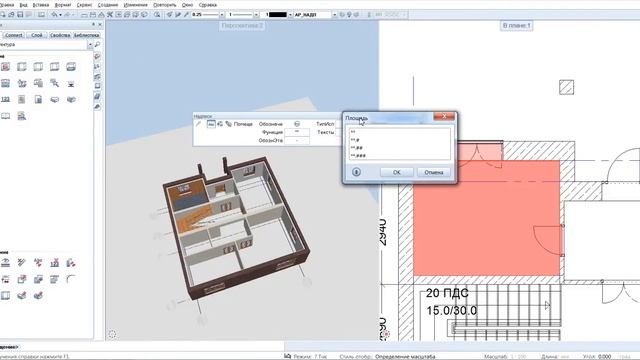Open the small arrow next to the Undo icon
640x360 pixels.
pos(60,15)
